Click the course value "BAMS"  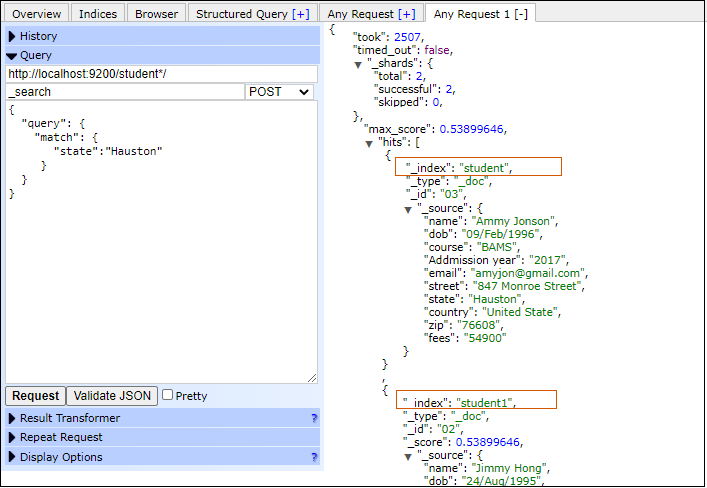click(496, 247)
